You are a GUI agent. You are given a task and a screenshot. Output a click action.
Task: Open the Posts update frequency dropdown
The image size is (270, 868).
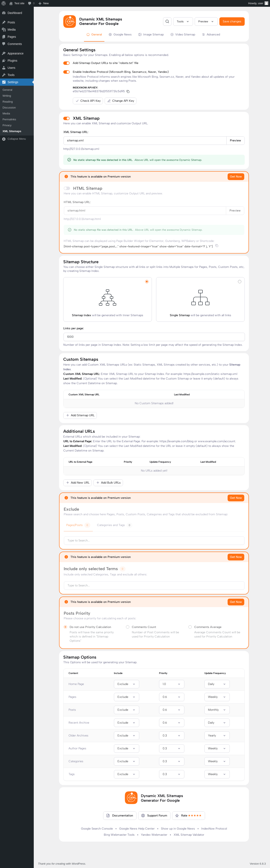tap(217, 710)
